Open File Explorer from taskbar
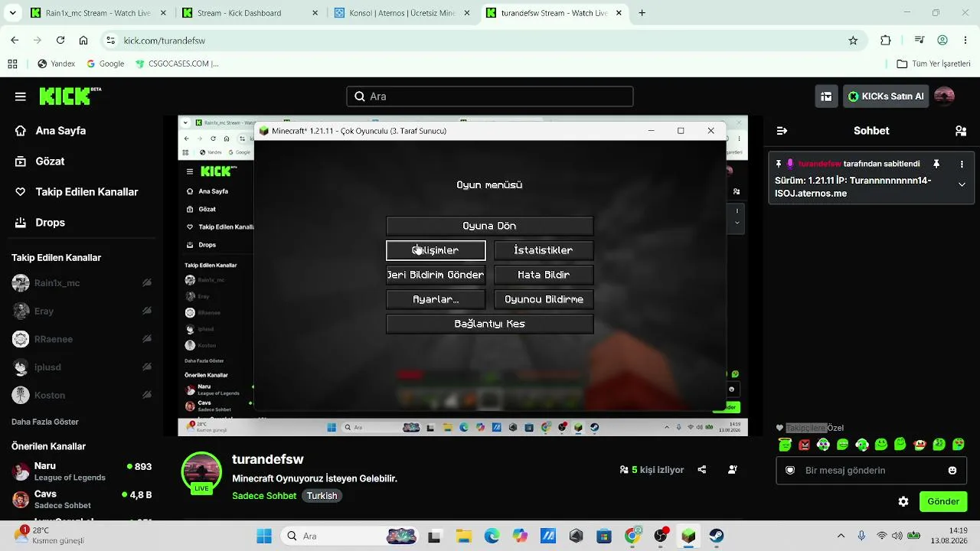Screen dimensions: 980x551 463,536
